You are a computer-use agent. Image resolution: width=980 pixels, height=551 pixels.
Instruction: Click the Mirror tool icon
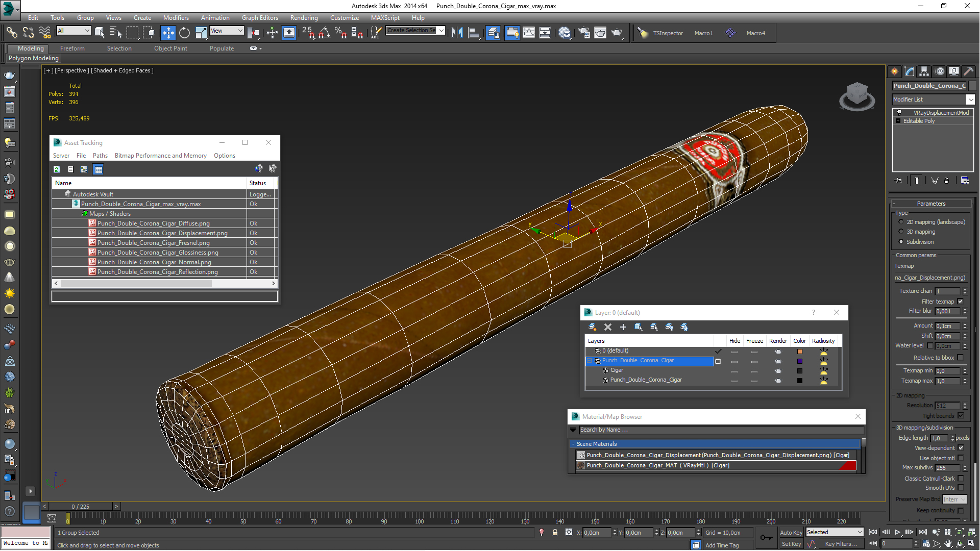pos(457,33)
